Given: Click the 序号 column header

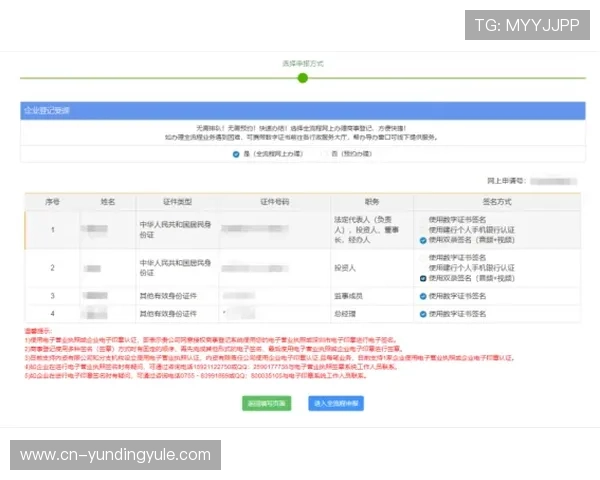Looking at the screenshot, I should (52, 202).
